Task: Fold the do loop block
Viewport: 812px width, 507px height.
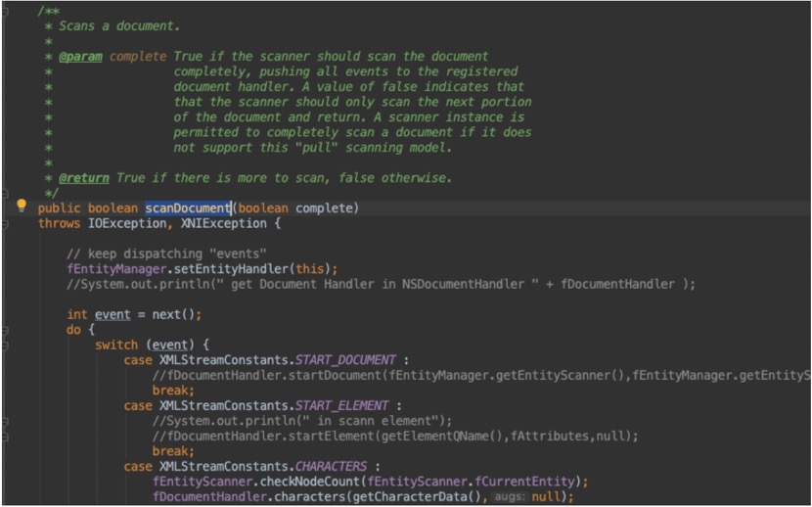Action: (x=5, y=330)
